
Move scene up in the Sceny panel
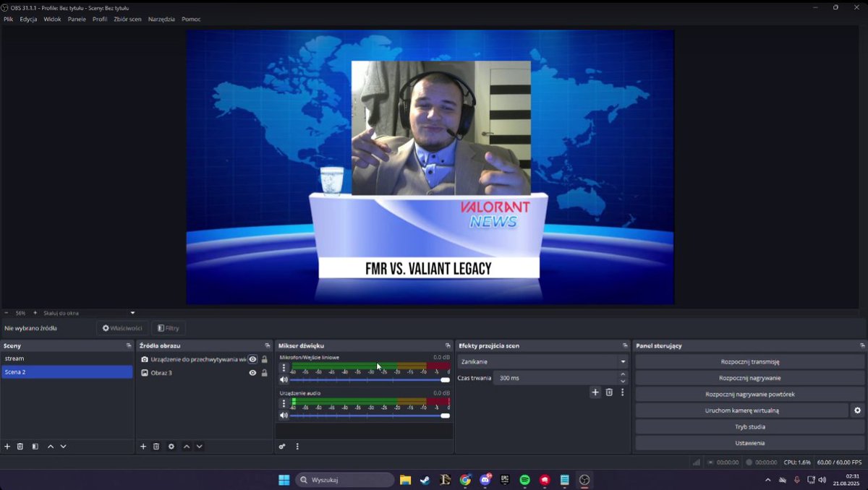click(x=51, y=447)
